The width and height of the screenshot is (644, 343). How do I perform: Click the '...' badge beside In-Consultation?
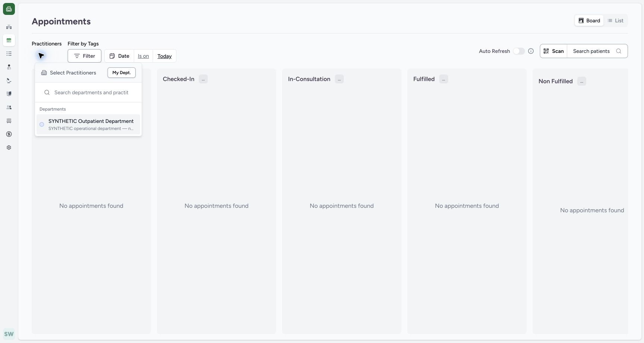[x=339, y=79]
